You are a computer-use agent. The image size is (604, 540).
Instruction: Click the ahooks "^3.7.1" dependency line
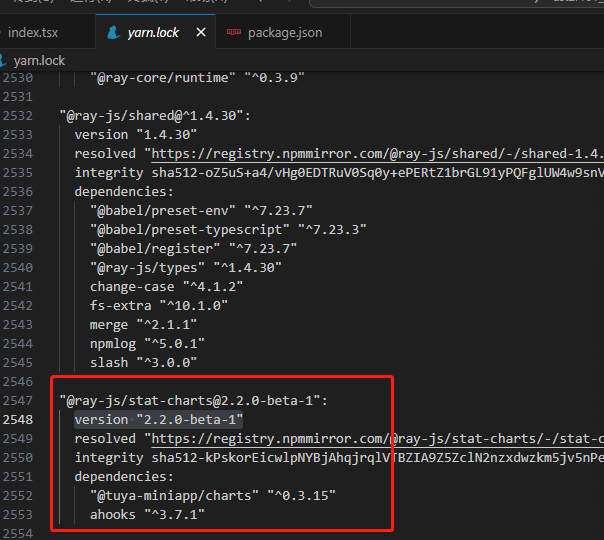[x=143, y=514]
